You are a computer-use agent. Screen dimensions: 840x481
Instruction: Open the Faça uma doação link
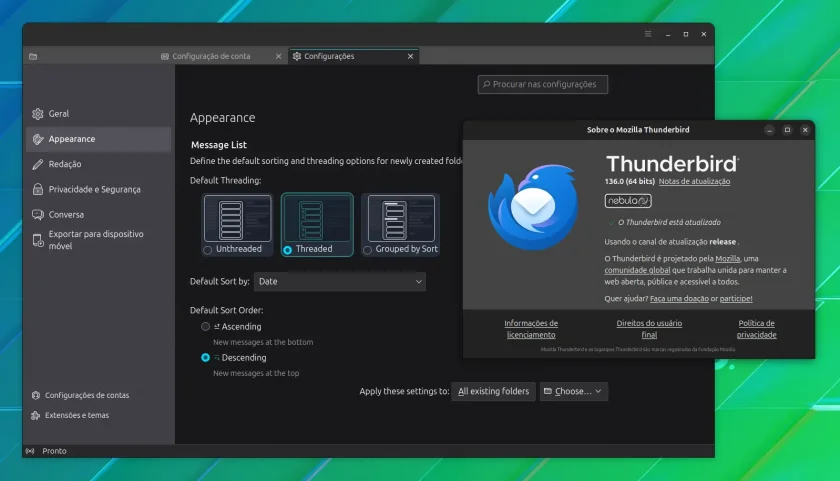coord(679,299)
